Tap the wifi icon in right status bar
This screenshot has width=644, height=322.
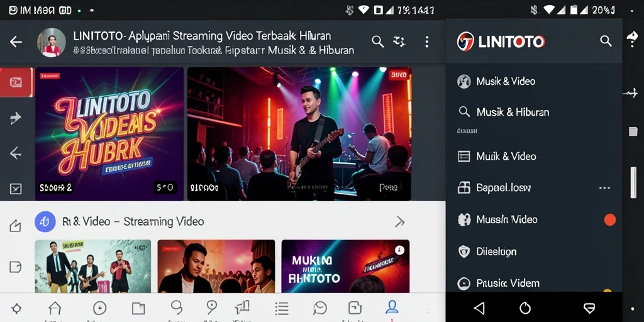[x=549, y=10]
